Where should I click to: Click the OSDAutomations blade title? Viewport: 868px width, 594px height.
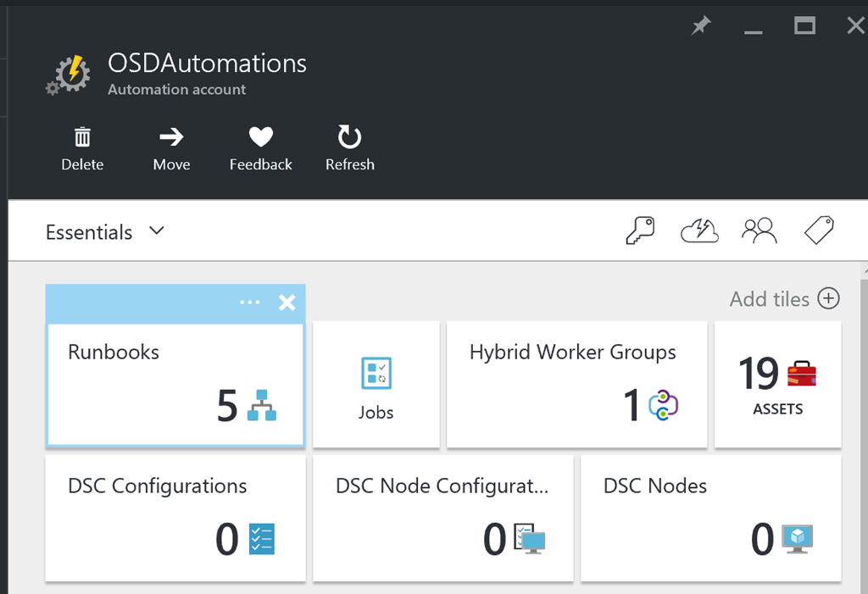[x=207, y=63]
